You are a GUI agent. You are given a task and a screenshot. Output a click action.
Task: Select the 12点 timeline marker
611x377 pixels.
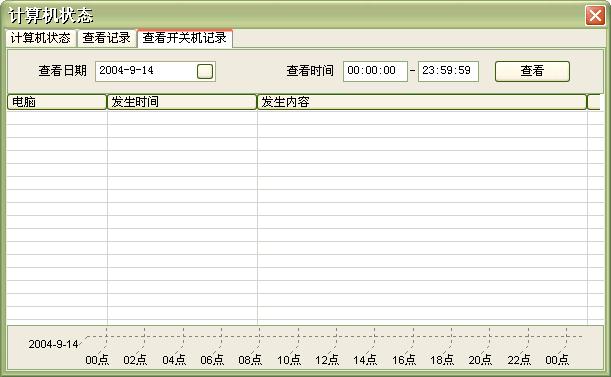click(327, 359)
